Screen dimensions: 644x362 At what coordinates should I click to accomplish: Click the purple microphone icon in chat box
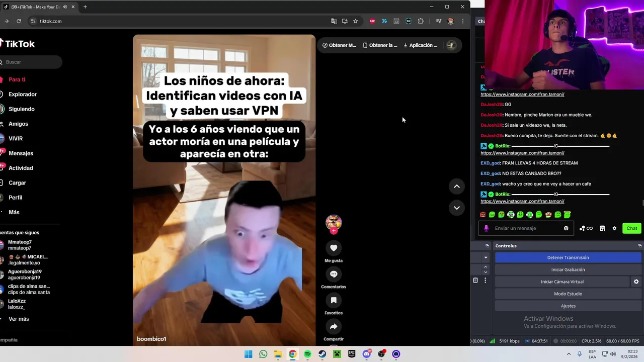[x=486, y=228]
